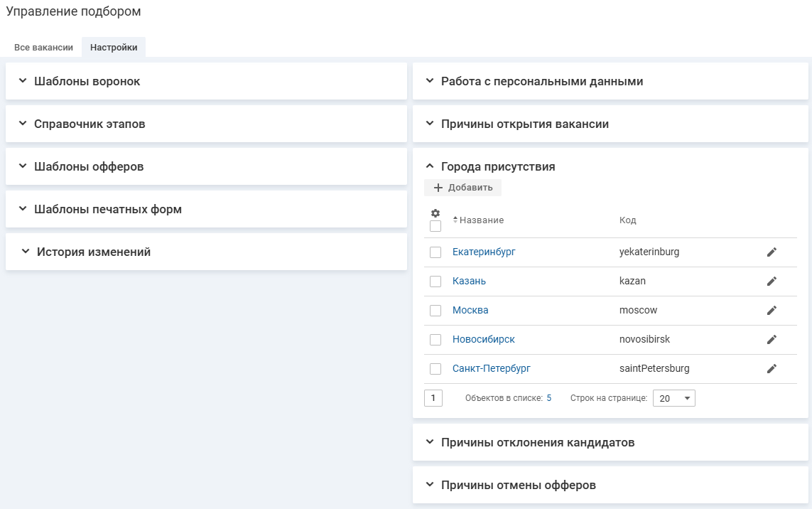812x509 pixels.
Task: Click the edit pencil for Москва
Action: (772, 310)
